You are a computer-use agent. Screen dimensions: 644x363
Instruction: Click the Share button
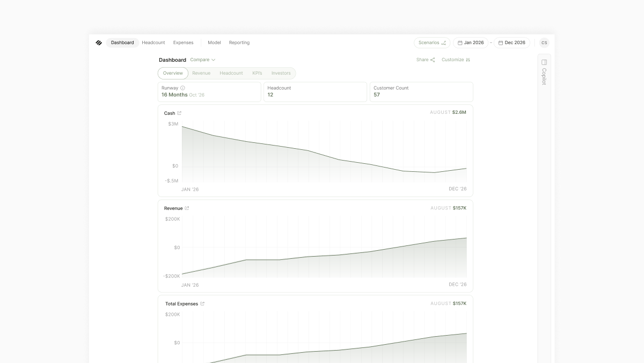426,60
